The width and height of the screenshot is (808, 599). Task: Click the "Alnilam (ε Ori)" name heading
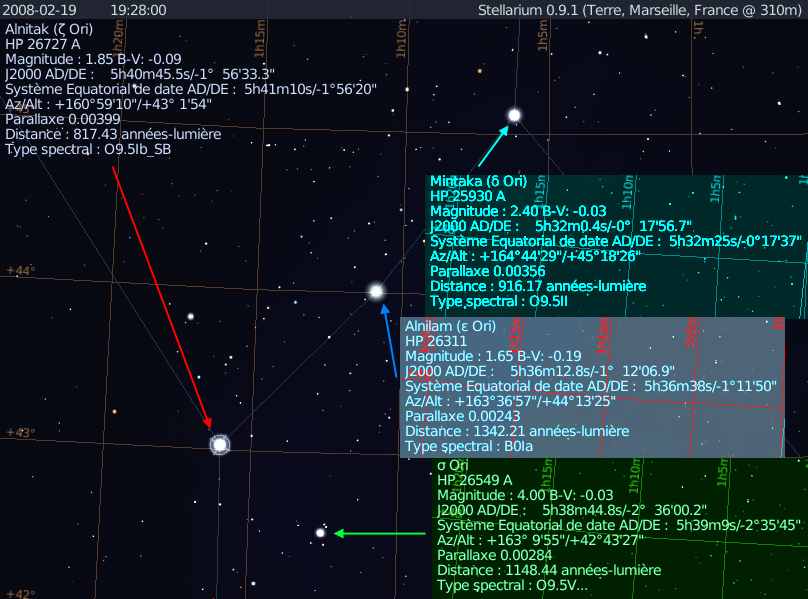pyautogui.click(x=450, y=326)
